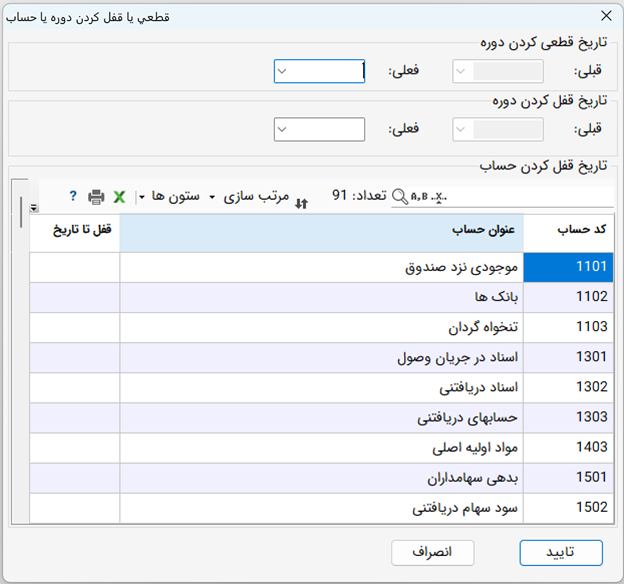The image size is (624, 584).
Task: Select account code 1101 cell
Action: 568,267
